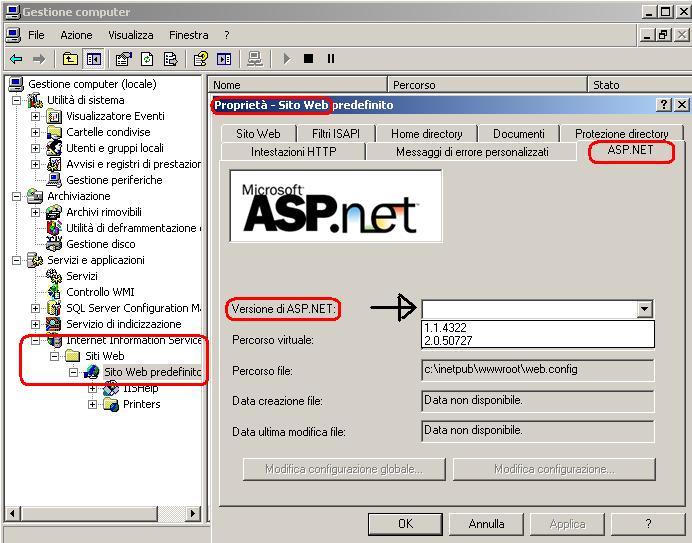This screenshot has width=692, height=543.
Task: Select Gestione periferiche icon
Action: pyautogui.click(x=54, y=180)
